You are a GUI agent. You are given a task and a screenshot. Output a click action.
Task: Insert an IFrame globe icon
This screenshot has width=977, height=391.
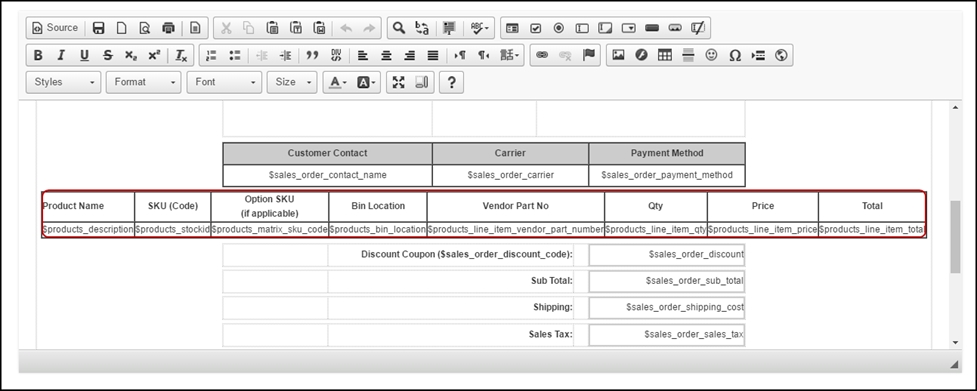[x=781, y=55]
